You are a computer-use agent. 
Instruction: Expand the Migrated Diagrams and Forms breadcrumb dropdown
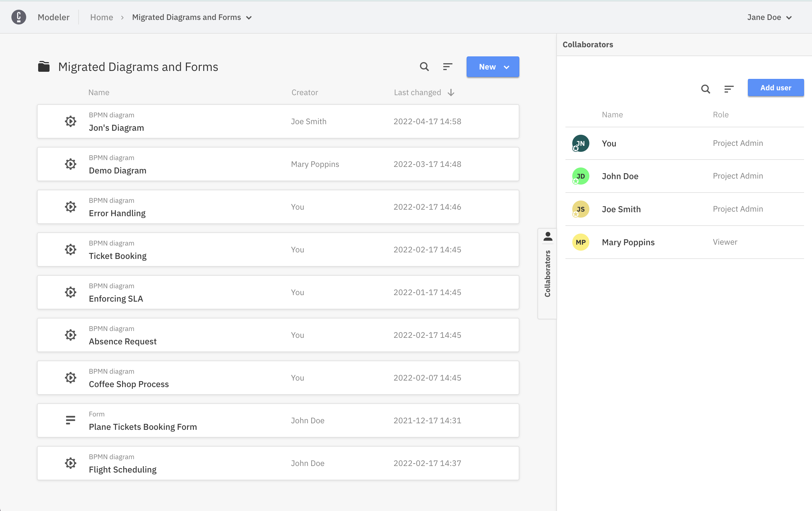[249, 17]
